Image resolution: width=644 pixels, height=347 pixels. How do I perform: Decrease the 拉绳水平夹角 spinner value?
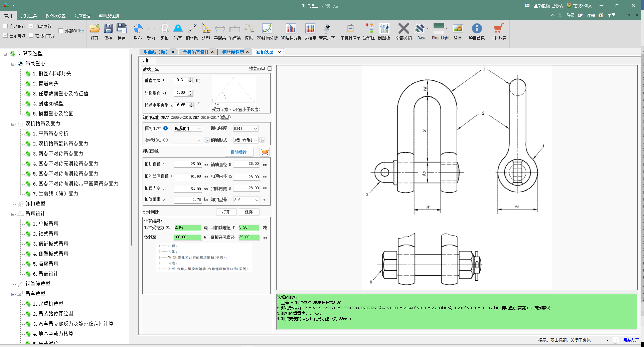(191, 107)
